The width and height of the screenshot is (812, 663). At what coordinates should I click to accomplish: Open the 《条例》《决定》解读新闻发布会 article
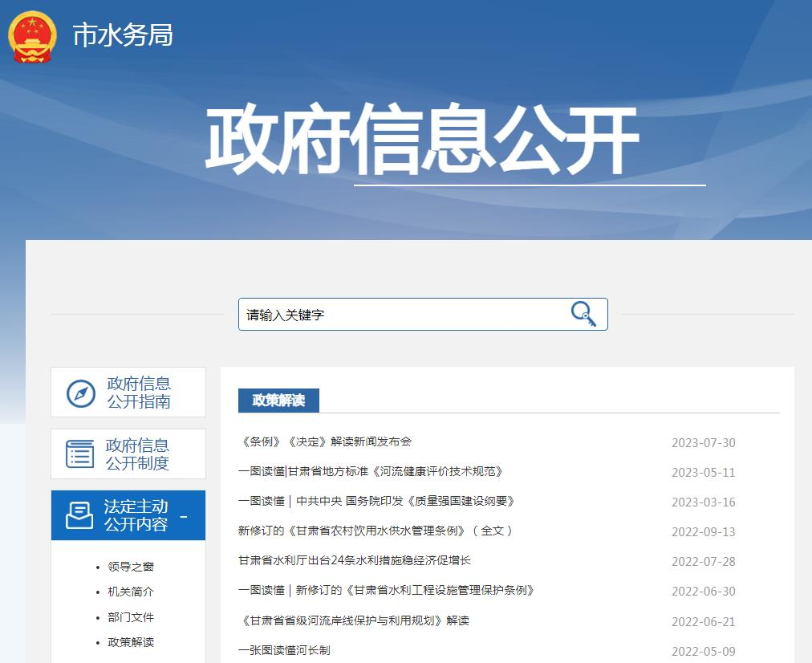click(x=325, y=441)
